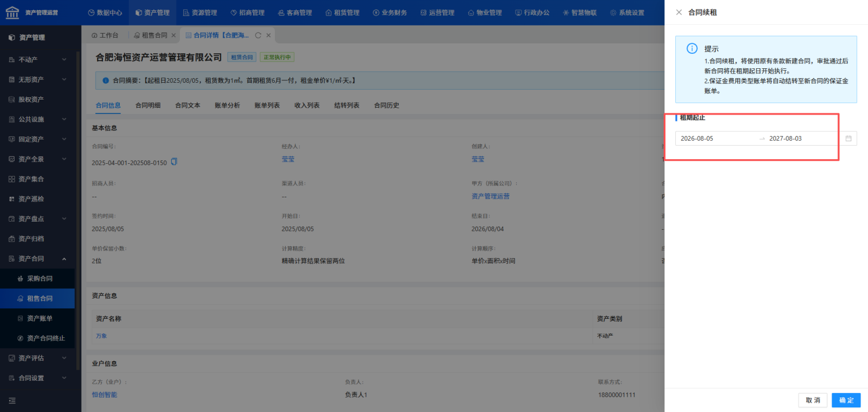Switch to the 合同文本 tab

click(187, 105)
